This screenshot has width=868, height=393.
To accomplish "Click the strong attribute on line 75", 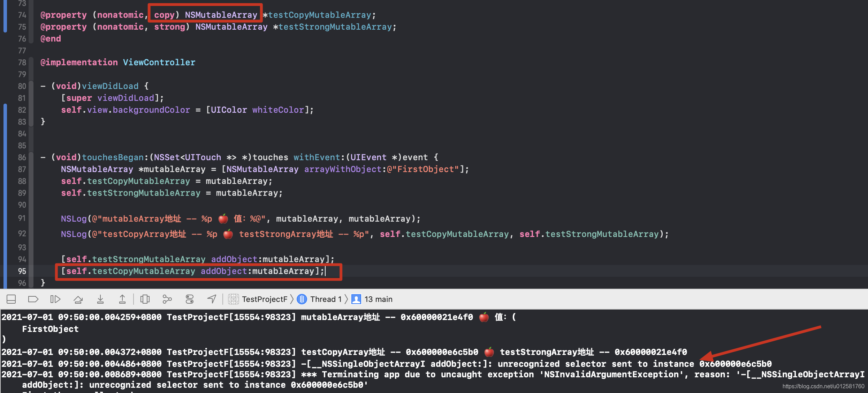I will [169, 27].
